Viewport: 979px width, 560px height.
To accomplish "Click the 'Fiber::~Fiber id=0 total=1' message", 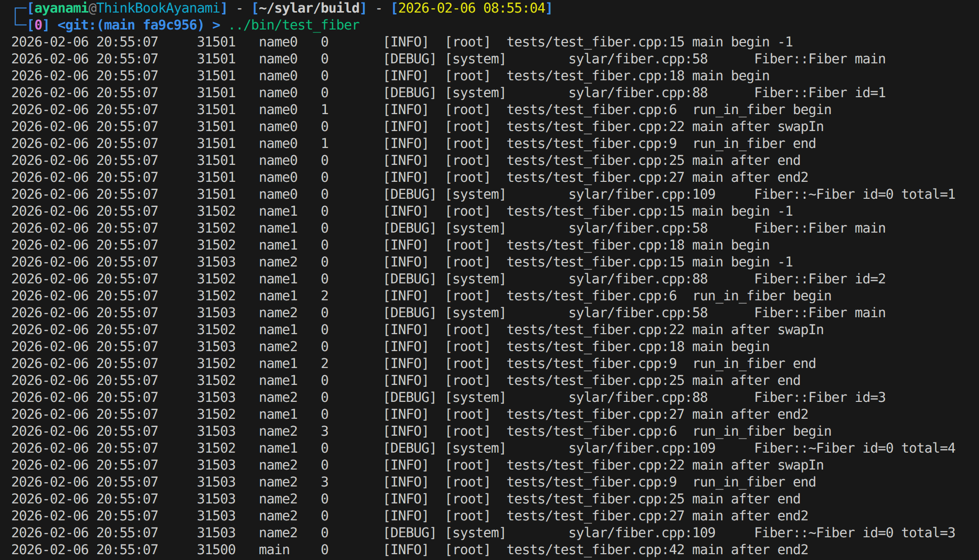I will 854,194.
